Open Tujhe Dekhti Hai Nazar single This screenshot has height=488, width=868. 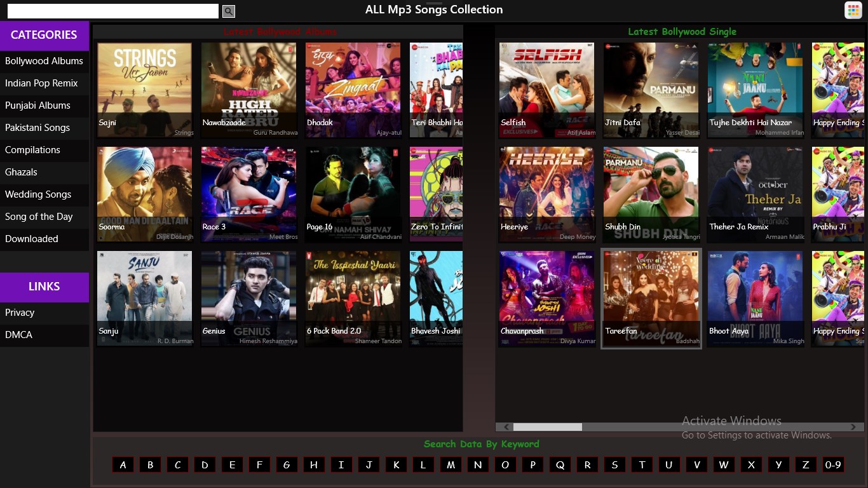click(x=756, y=90)
